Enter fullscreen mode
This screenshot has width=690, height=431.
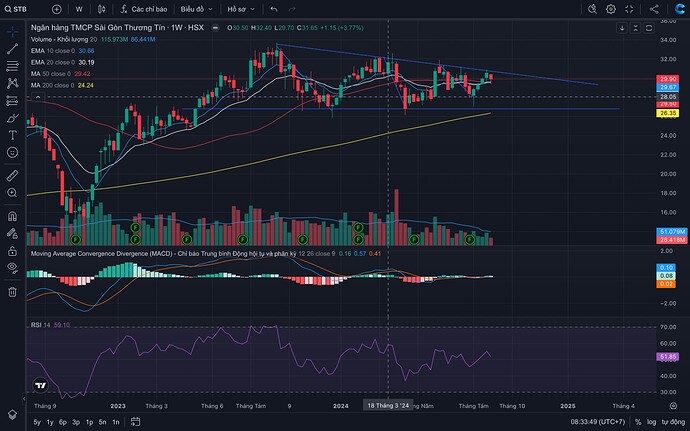point(629,9)
